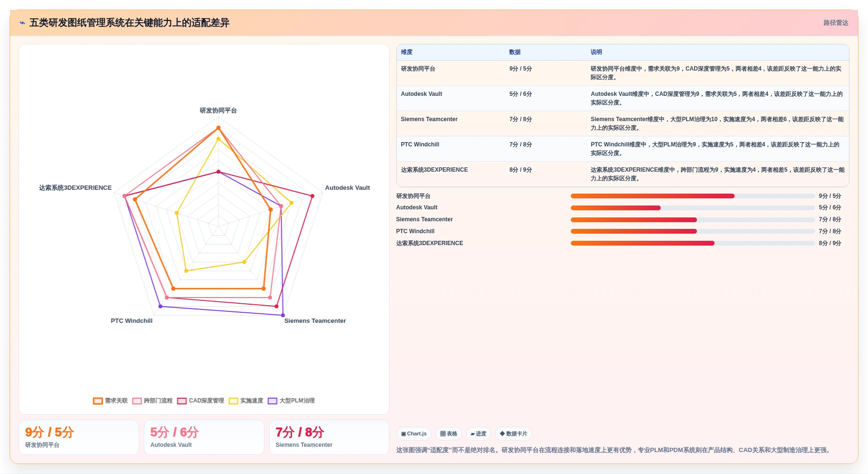Open the 5分 / 6分 Autodesk Vault card
Image resolution: width=868 pixels, height=474 pixels.
click(x=204, y=437)
